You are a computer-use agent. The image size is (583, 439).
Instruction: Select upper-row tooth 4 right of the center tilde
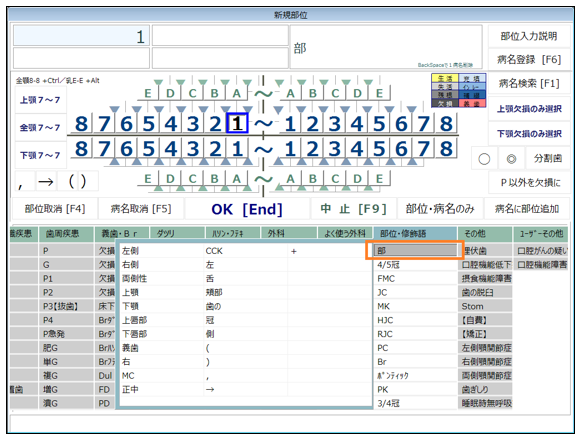pyautogui.click(x=357, y=123)
